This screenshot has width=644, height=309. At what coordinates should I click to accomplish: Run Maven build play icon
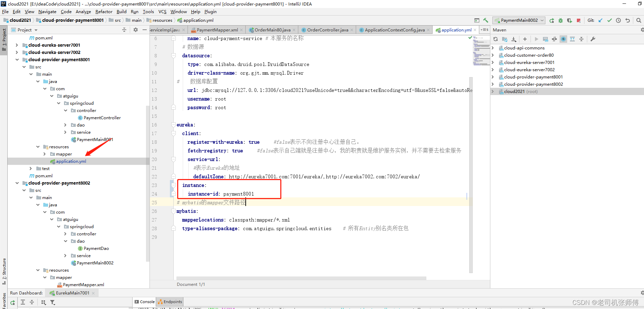pos(536,39)
